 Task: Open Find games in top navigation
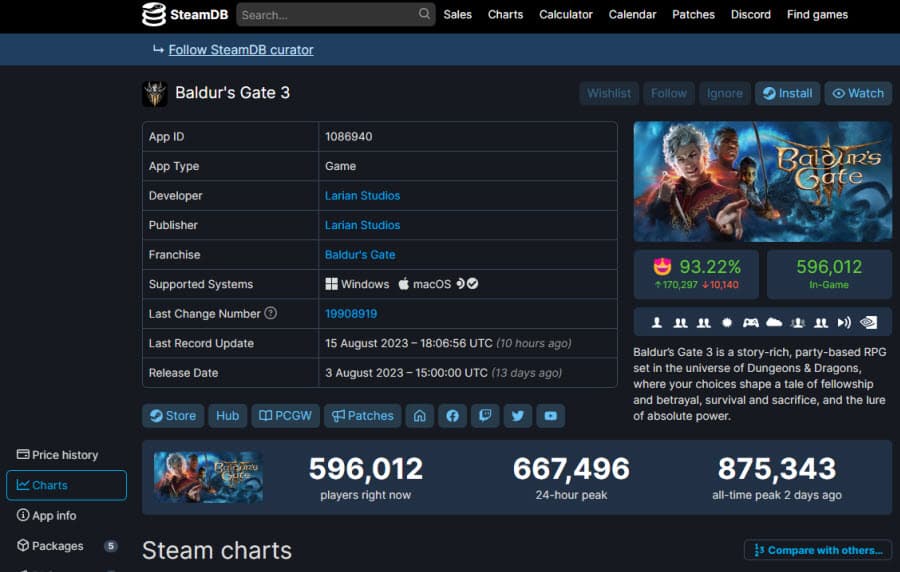tap(817, 14)
